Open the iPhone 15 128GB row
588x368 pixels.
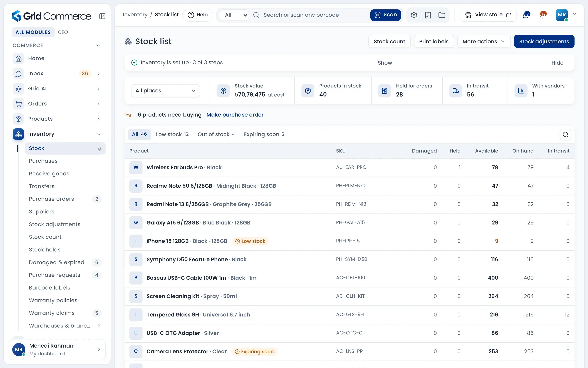[x=349, y=241]
